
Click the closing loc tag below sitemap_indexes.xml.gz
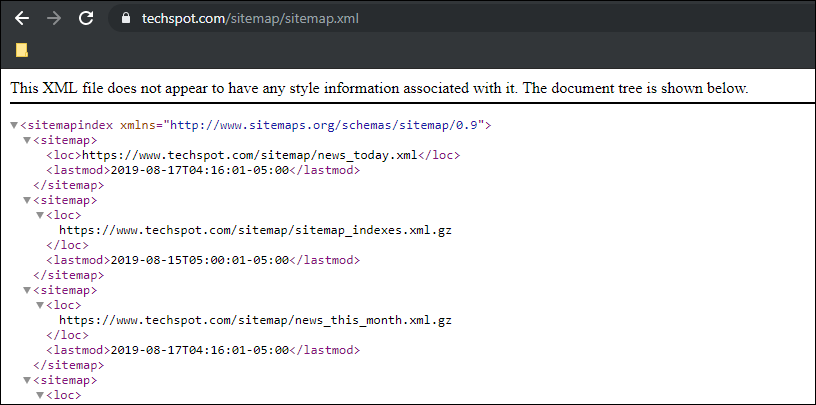point(67,245)
